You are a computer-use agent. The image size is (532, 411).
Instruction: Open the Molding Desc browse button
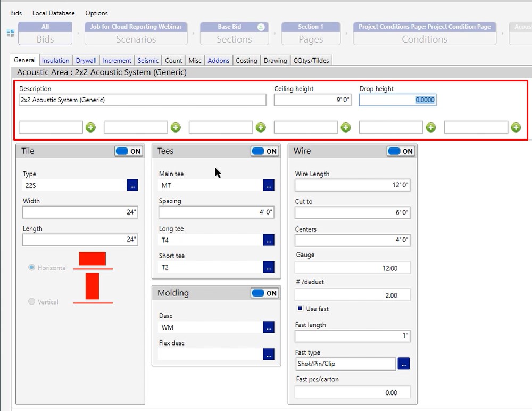[269, 327]
